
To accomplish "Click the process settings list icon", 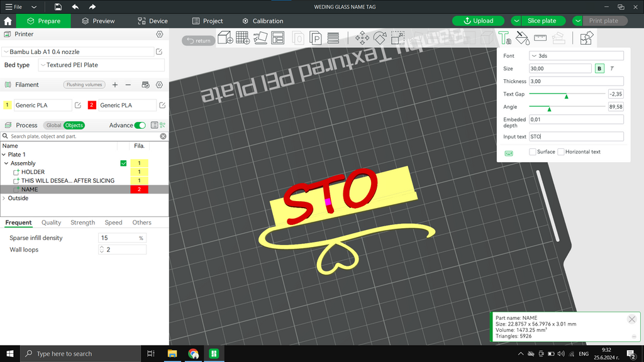I will tap(154, 125).
